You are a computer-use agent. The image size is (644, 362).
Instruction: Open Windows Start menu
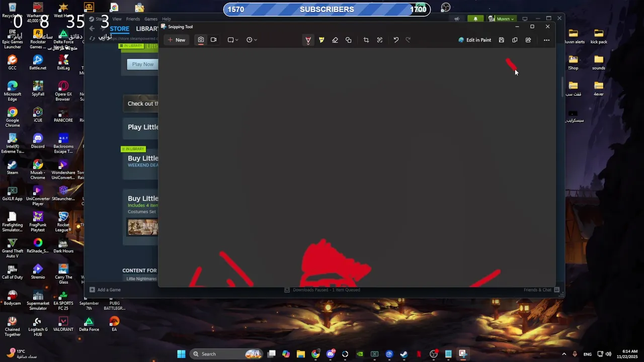click(181, 354)
